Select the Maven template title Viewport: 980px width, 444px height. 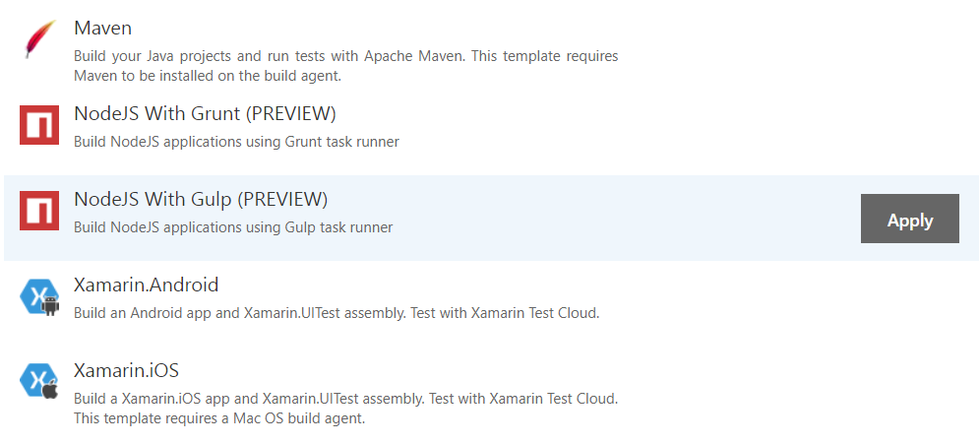click(103, 29)
